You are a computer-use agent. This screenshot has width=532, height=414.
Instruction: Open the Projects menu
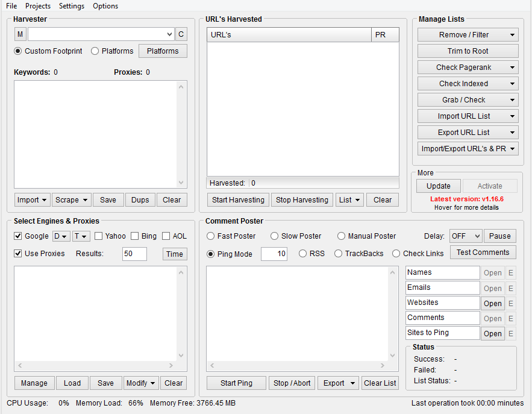[x=38, y=6]
